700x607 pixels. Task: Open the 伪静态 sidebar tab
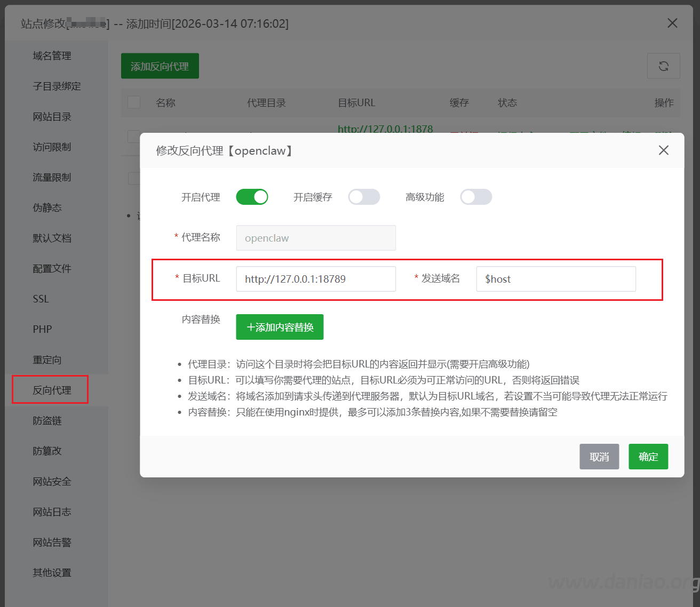[x=47, y=207]
